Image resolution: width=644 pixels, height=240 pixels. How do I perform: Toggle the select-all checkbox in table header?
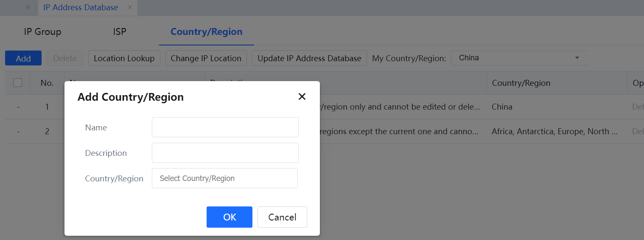(x=17, y=83)
